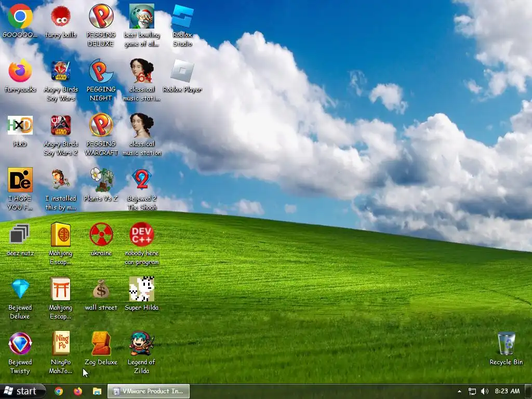Screen dimensions: 532x399
Task: Open the classical music station icon
Action: (142, 125)
